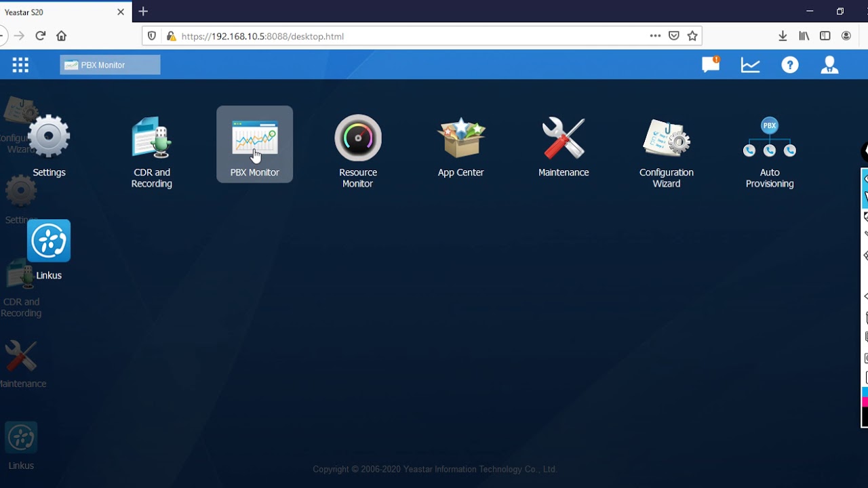Open the Resource Monitor gauge app
Screen dimensions: 868x488
point(358,152)
